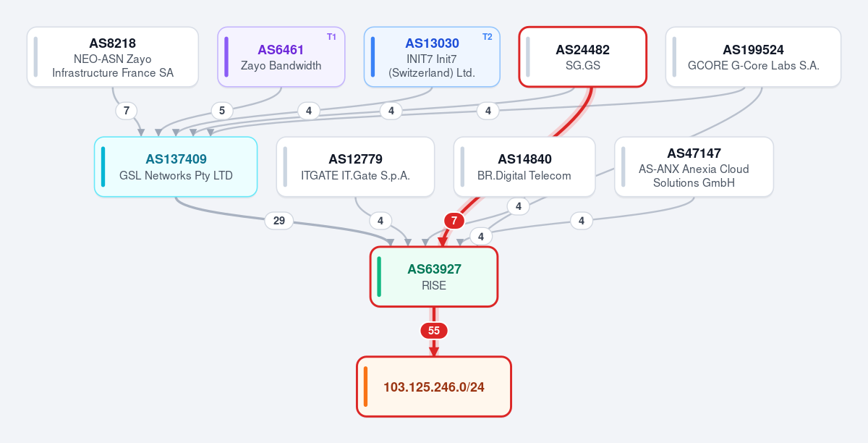
Task: Click the 5 edge count badge
Action: pyautogui.click(x=222, y=111)
